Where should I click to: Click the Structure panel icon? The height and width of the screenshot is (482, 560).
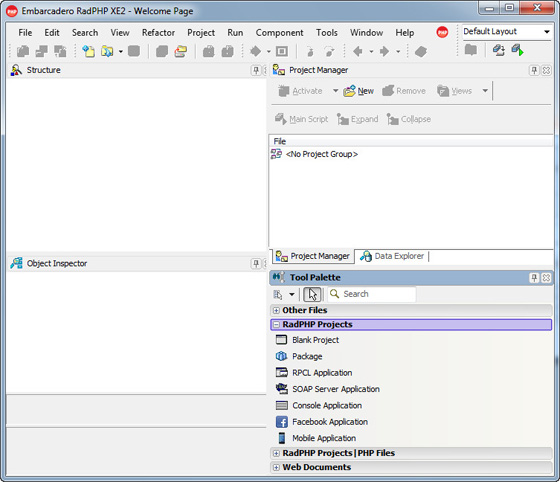(16, 70)
